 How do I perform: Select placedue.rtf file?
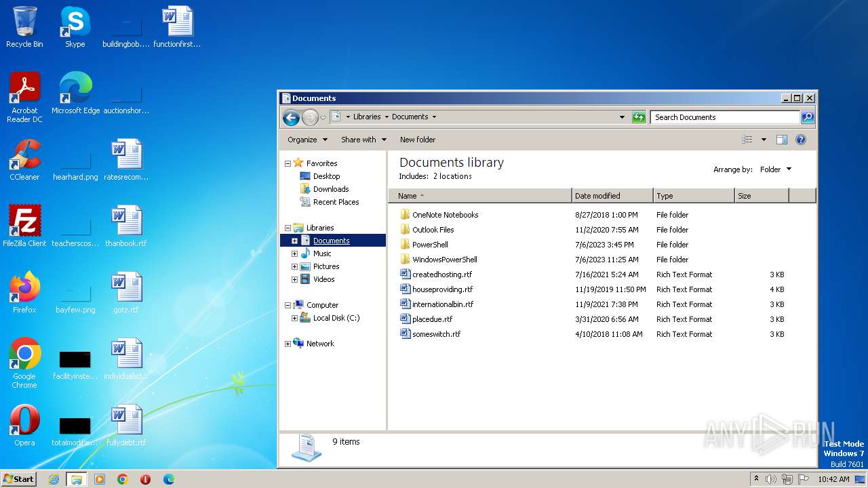click(426, 319)
